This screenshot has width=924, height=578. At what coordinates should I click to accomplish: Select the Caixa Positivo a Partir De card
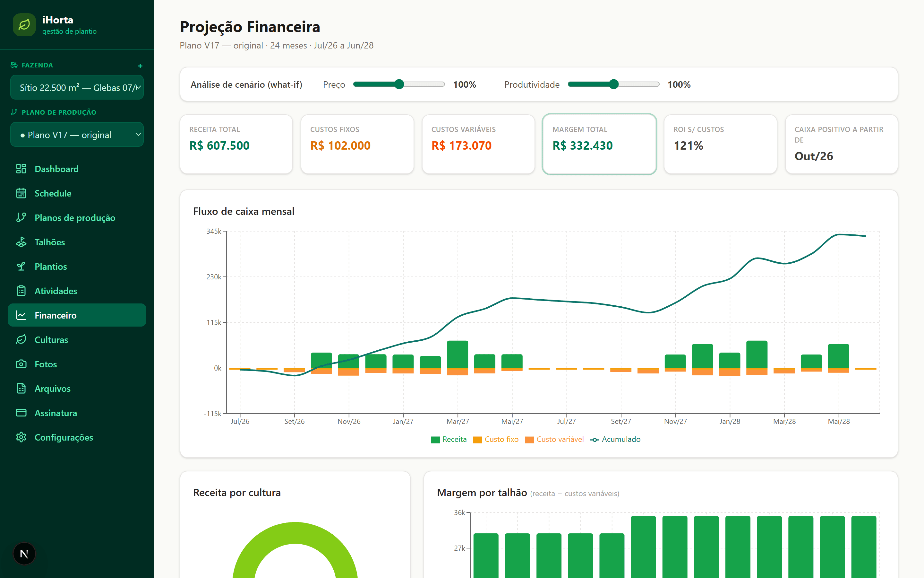842,144
